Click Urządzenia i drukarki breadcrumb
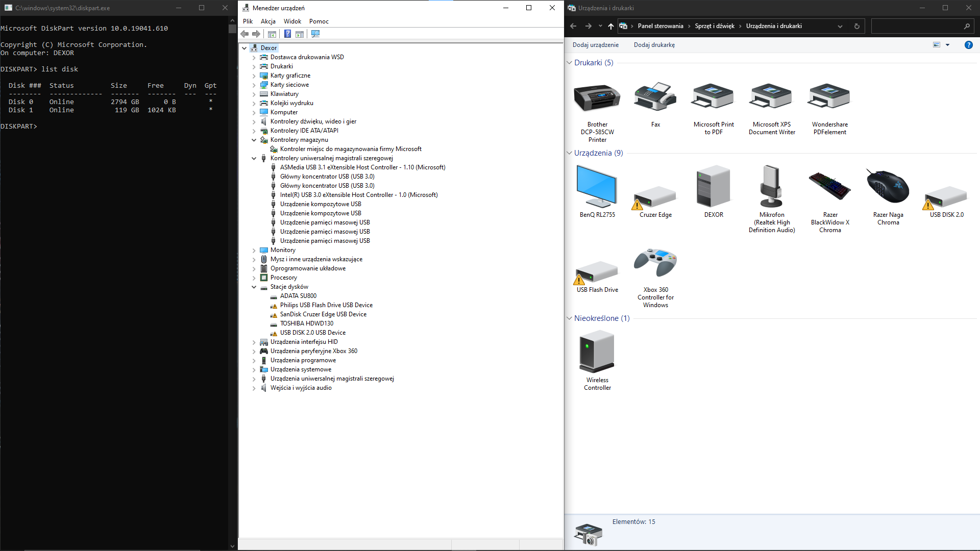Viewport: 980px width, 551px height. point(774,26)
